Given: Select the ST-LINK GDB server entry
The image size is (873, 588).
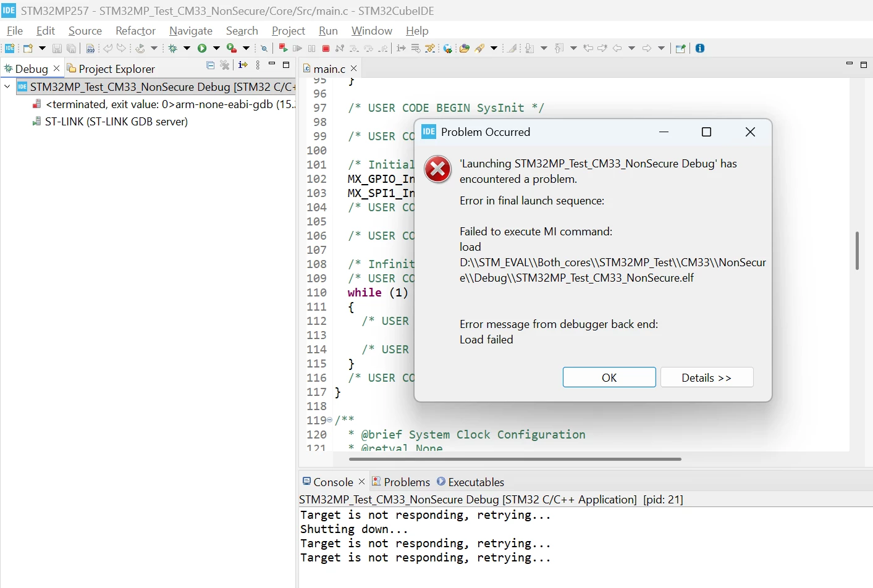Looking at the screenshot, I should pyautogui.click(x=110, y=121).
